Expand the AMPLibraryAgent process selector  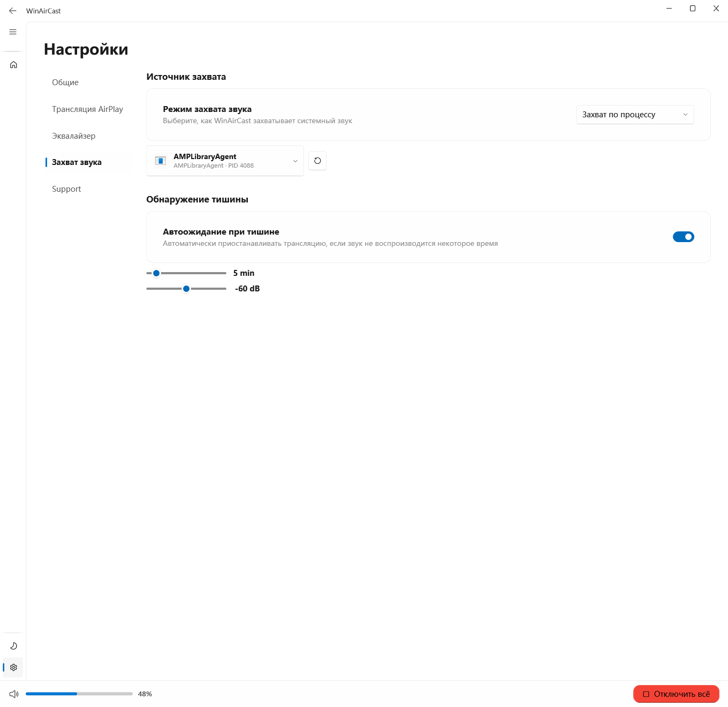[x=225, y=161]
